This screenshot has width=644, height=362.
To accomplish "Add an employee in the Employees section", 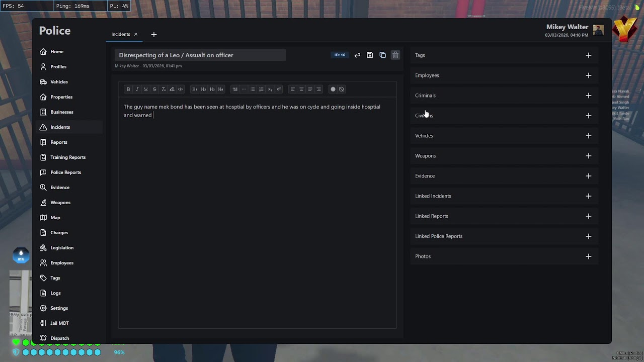I will [x=589, y=75].
